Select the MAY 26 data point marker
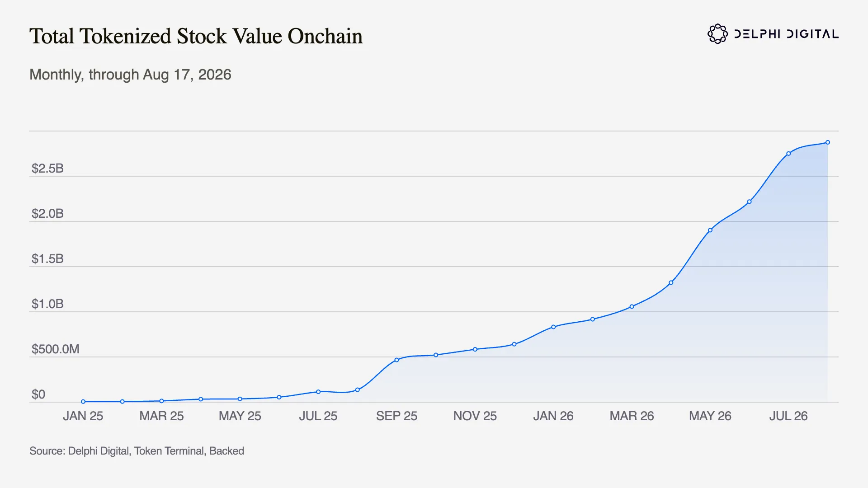Viewport: 868px width, 488px height. tap(710, 230)
